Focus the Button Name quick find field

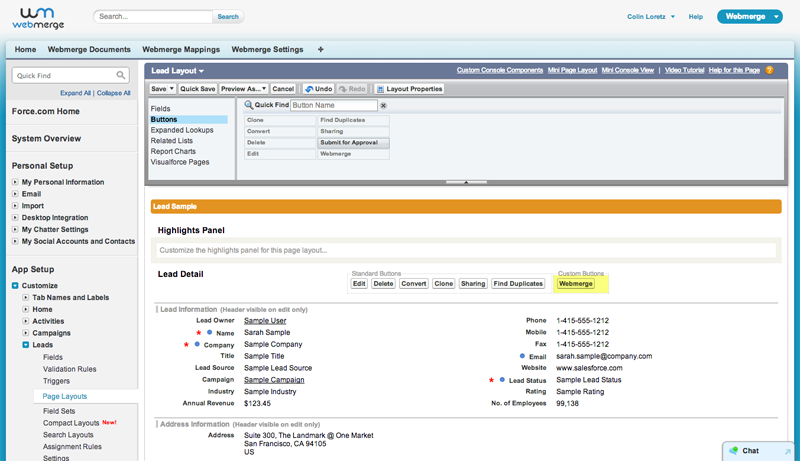point(334,106)
